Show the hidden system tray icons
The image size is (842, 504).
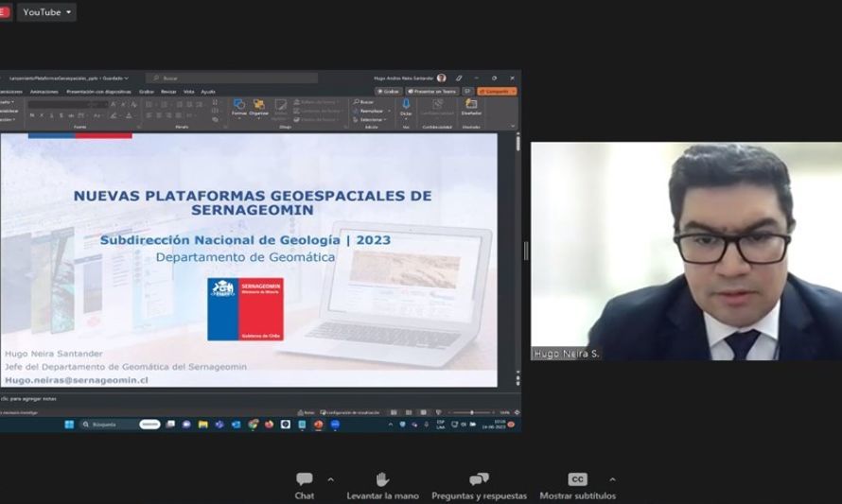click(x=391, y=425)
